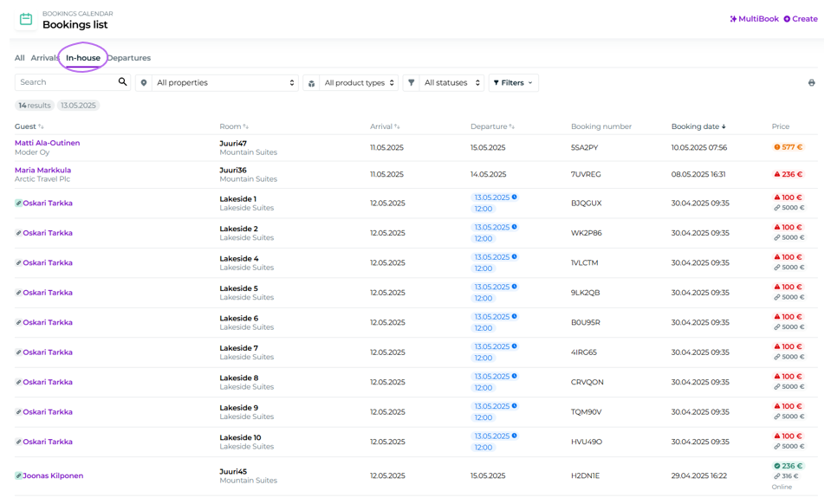The width and height of the screenshot is (831, 504).
Task: Click the link icon beside Oskari Tarkka Lakeside 8
Action: point(18,382)
